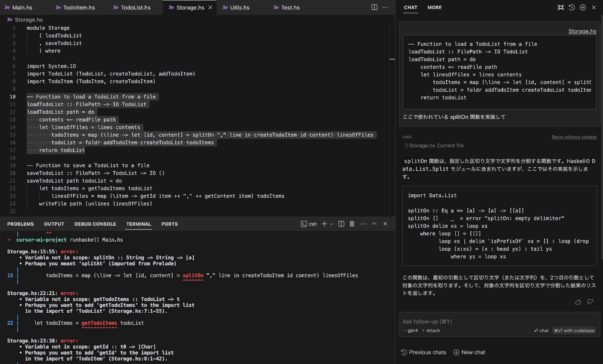The width and height of the screenshot is (603, 364).
Task: Click 'return todoList' on line 17
Action: tap(62, 150)
